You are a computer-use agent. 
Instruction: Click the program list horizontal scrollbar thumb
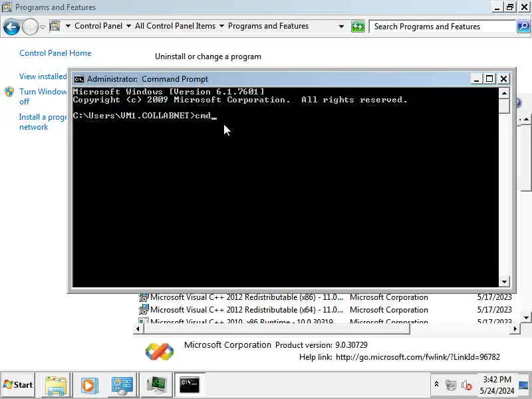(x=277, y=329)
